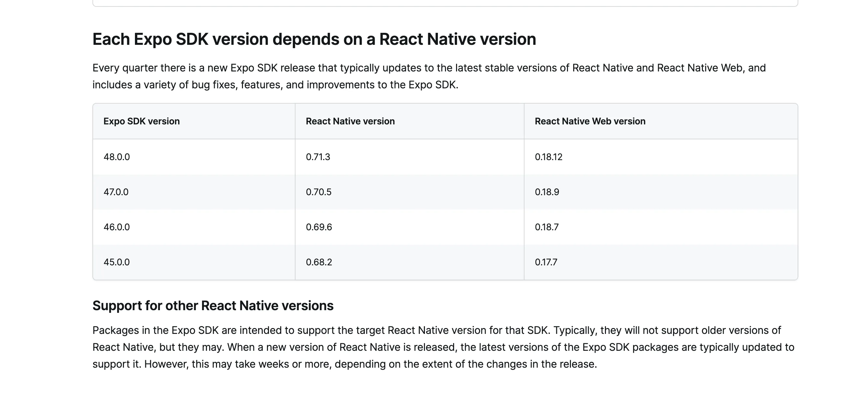Click the 'React Native version' column header
Screen dimensions: 868x393
click(x=350, y=121)
